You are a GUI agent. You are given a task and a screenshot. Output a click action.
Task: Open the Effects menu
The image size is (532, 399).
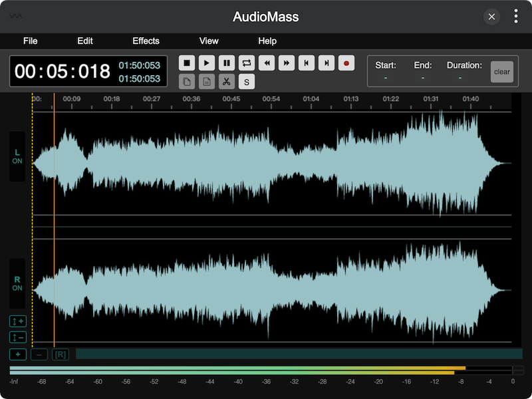(x=146, y=41)
